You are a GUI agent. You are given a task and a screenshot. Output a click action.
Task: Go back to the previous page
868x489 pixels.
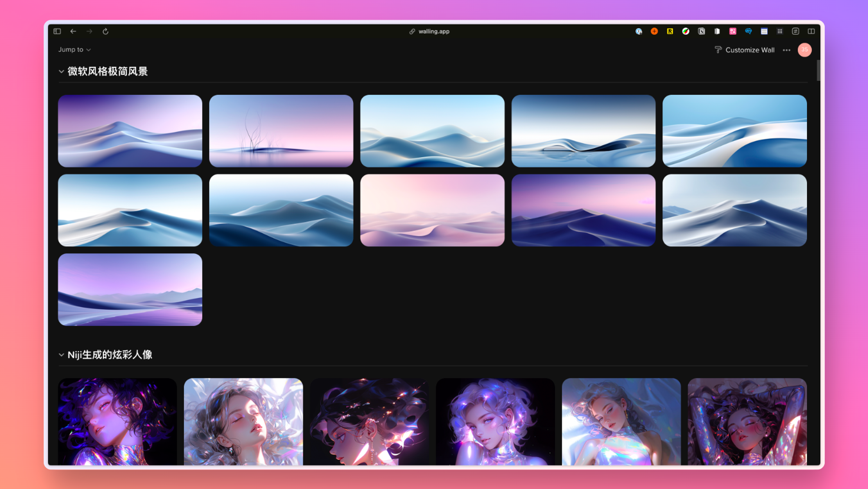73,31
